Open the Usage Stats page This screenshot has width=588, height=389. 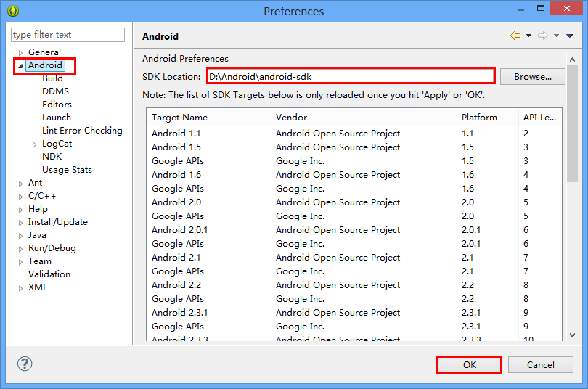click(67, 169)
